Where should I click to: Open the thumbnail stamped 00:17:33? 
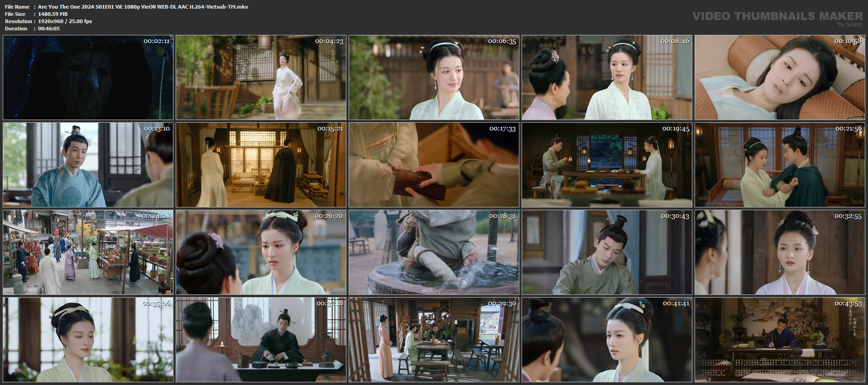(434, 165)
